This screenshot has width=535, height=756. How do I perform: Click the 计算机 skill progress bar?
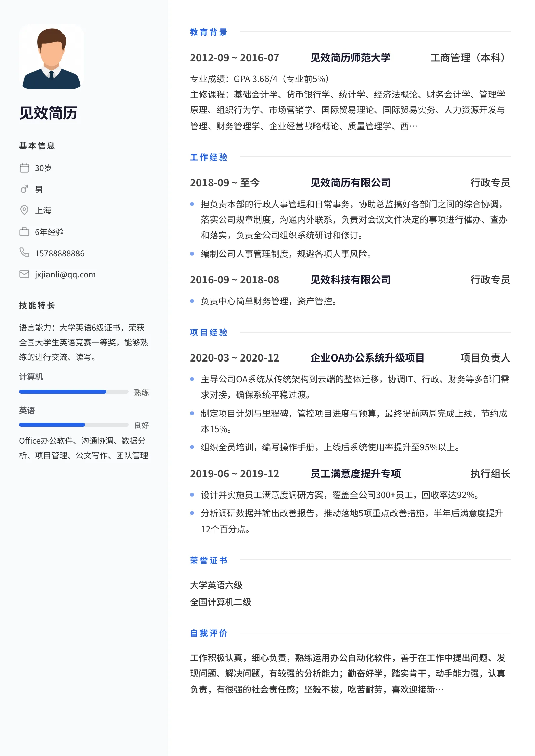click(x=74, y=392)
